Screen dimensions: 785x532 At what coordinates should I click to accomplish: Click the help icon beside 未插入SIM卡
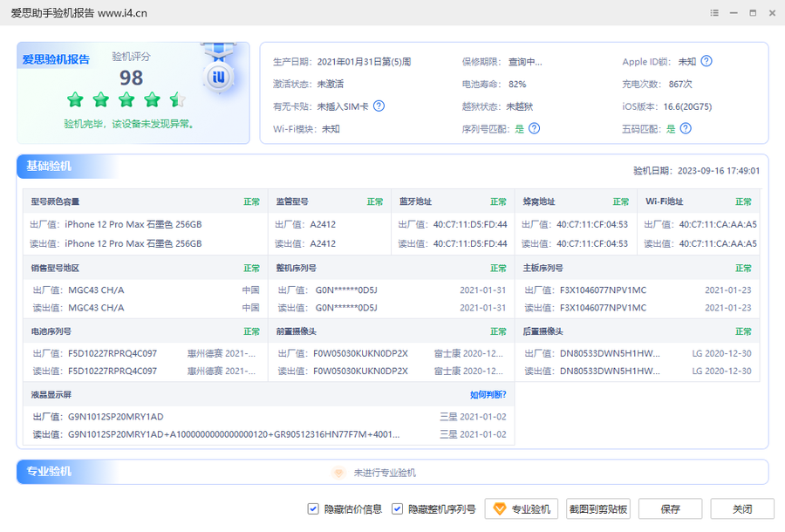pos(379,106)
